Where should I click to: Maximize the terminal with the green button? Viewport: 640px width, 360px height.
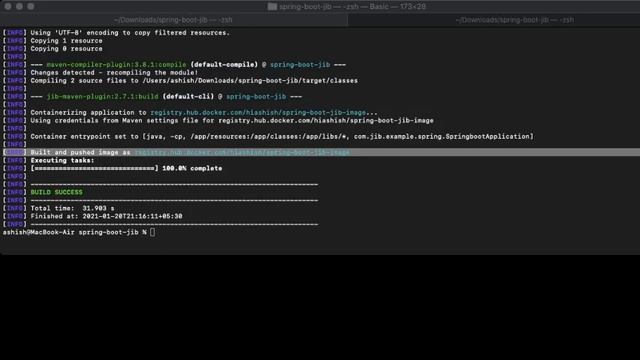(31, 7)
